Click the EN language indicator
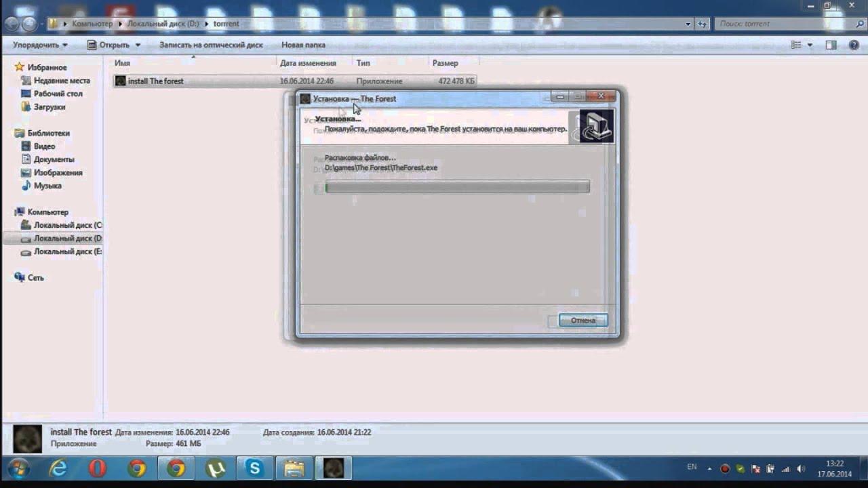The height and width of the screenshot is (488, 868). coord(692,467)
